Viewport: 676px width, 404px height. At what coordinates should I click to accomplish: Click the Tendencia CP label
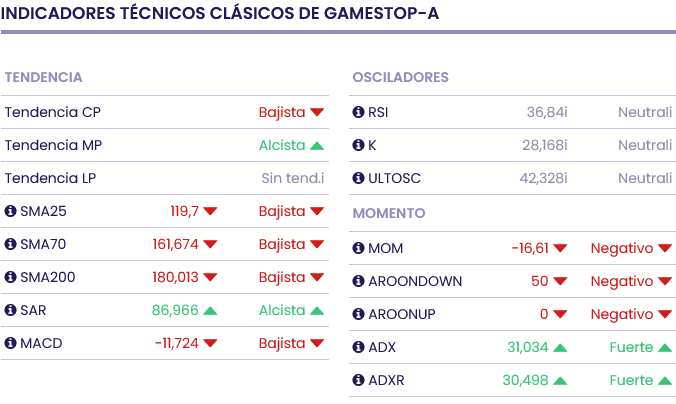pyautogui.click(x=52, y=112)
